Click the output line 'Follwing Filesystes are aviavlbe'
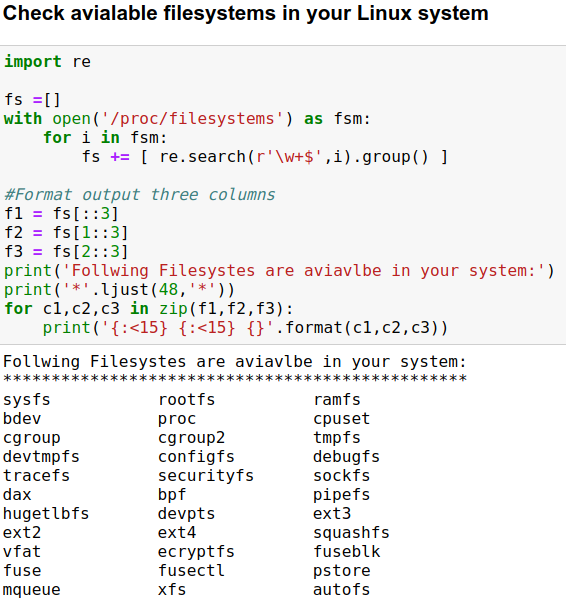This screenshot has height=604, width=566. [235, 362]
